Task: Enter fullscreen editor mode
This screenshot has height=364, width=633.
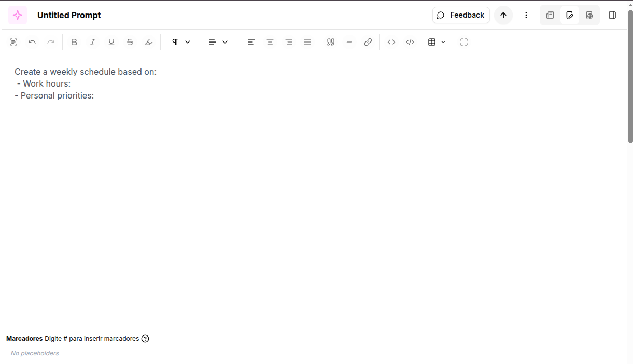Action: (464, 42)
